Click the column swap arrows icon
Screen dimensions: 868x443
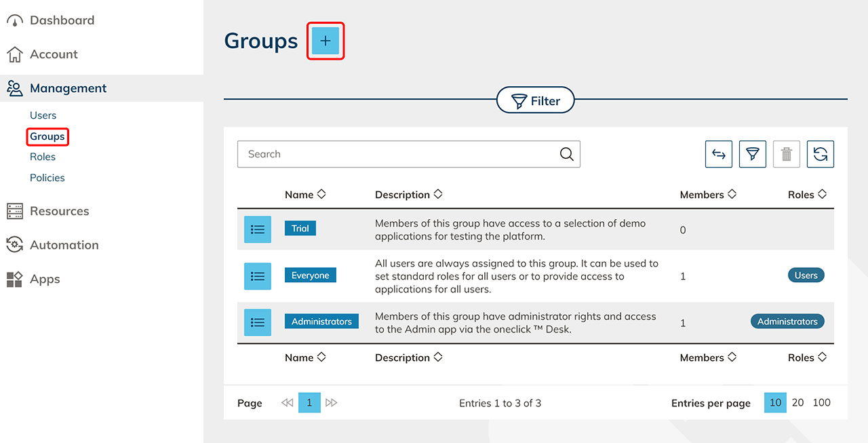[x=719, y=155]
